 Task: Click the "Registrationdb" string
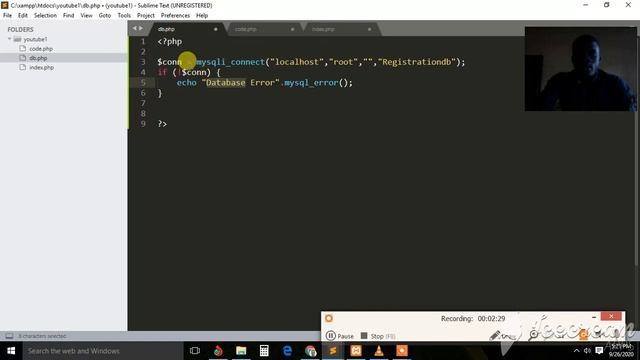(x=416, y=62)
